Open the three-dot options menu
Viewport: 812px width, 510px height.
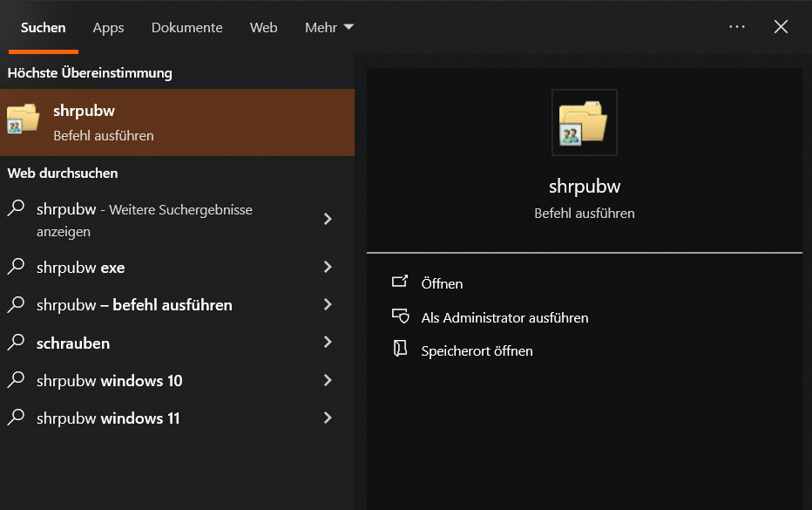(x=737, y=26)
